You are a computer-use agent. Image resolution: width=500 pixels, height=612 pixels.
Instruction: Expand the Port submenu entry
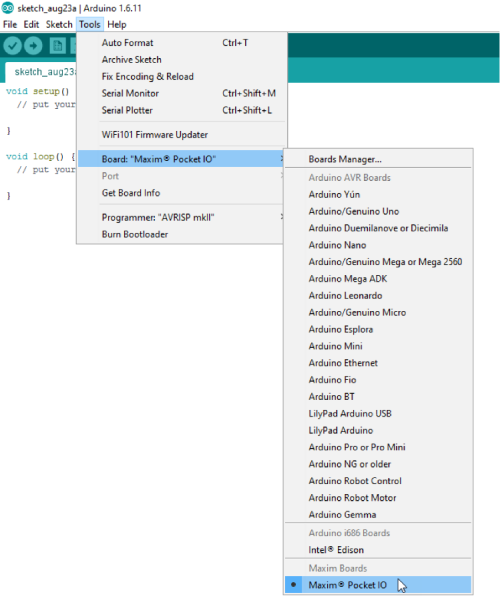click(x=181, y=176)
